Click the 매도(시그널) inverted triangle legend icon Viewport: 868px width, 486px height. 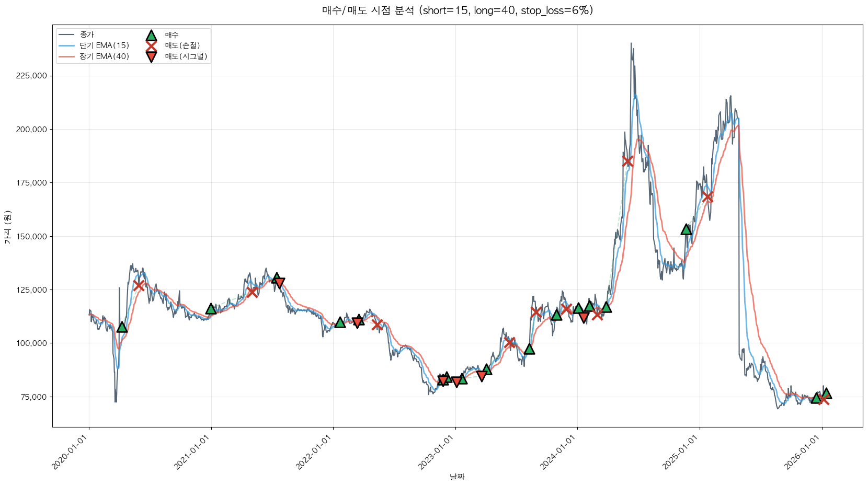[151, 57]
